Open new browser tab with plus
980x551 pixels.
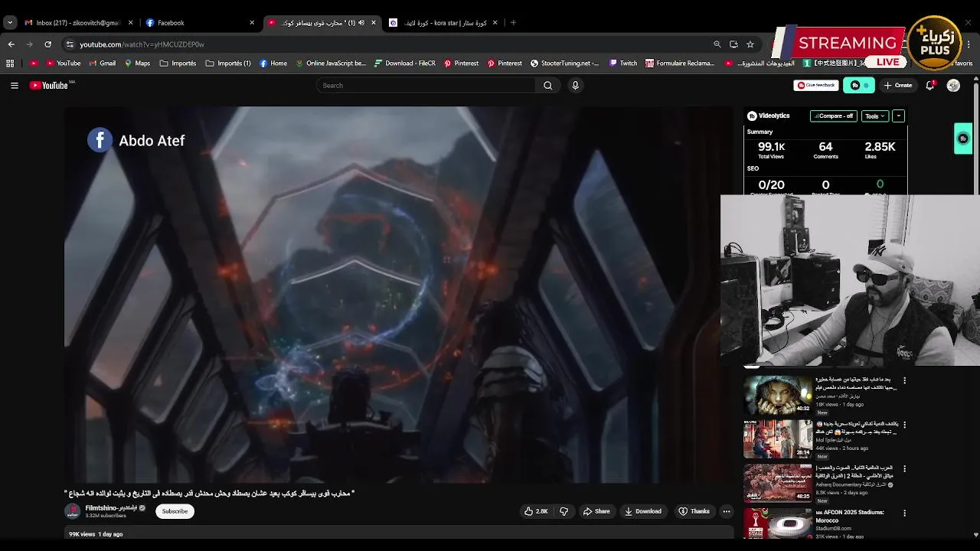(x=513, y=23)
